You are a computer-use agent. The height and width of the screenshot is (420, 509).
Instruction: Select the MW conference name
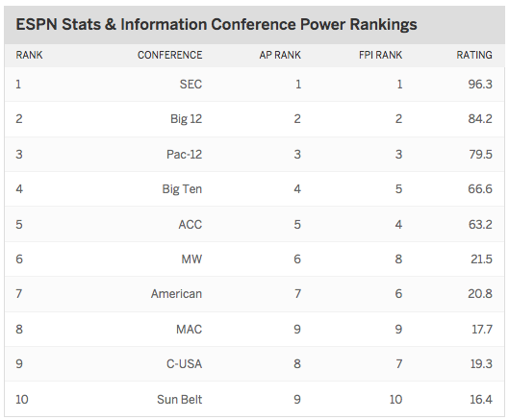click(x=191, y=259)
